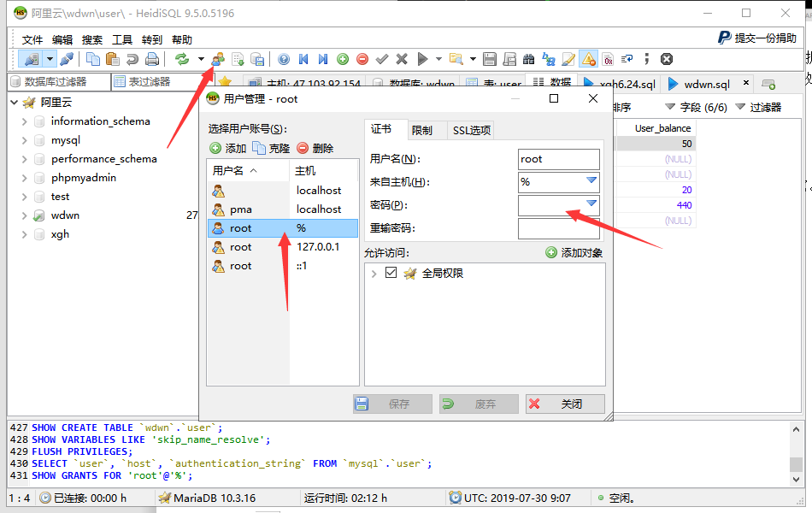Click the Load SQL file folder icon
The height and width of the screenshot is (513, 812).
click(456, 59)
